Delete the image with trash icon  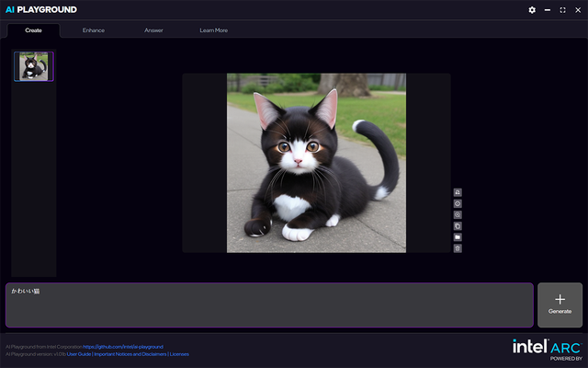(458, 247)
